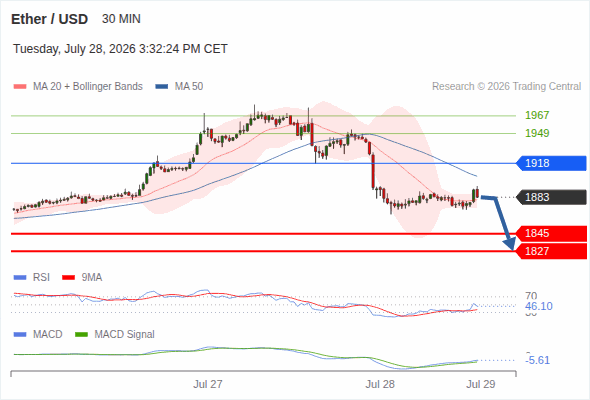Select the 1883 current price tag
Viewport: 590px width, 400px height.
(x=551, y=197)
